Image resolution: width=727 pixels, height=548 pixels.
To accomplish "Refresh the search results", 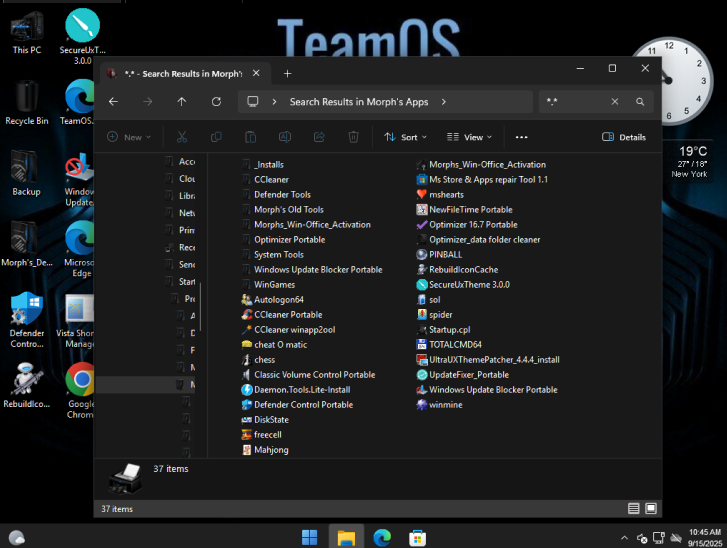I will tap(216, 102).
